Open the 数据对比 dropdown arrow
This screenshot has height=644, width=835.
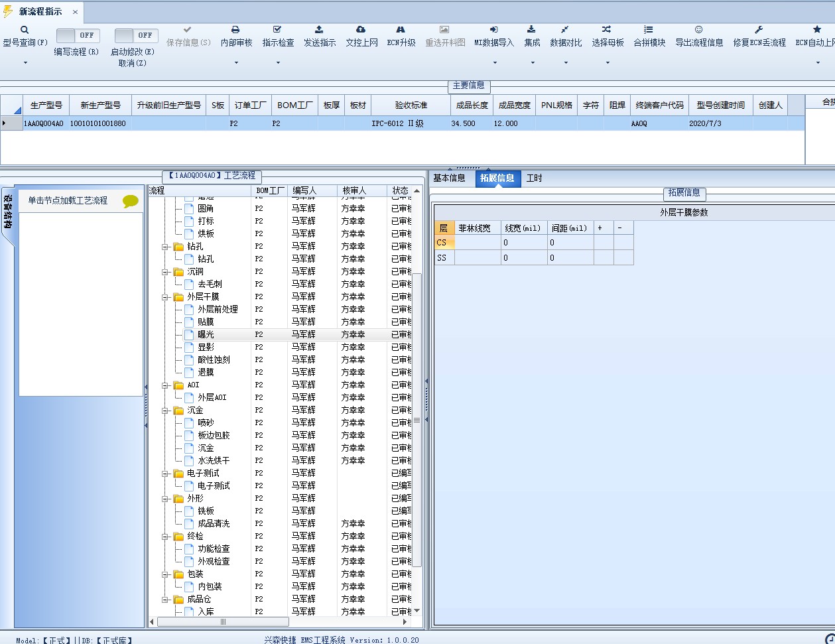[x=566, y=63]
